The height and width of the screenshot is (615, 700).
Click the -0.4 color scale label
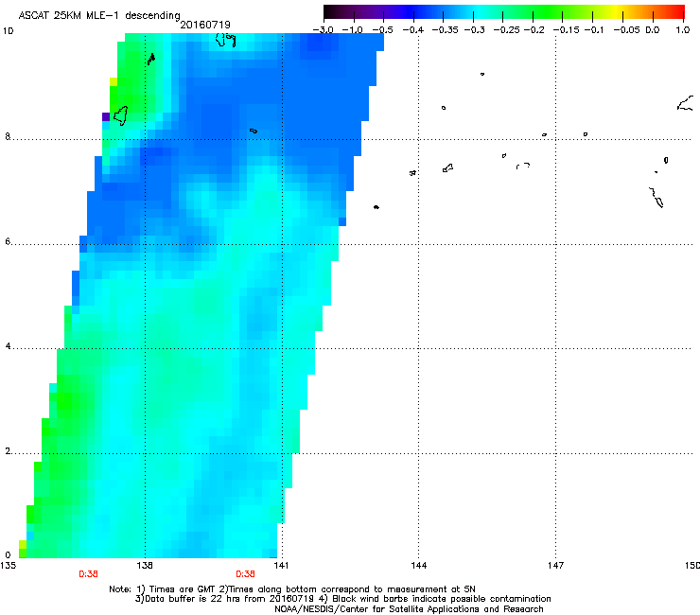click(413, 30)
